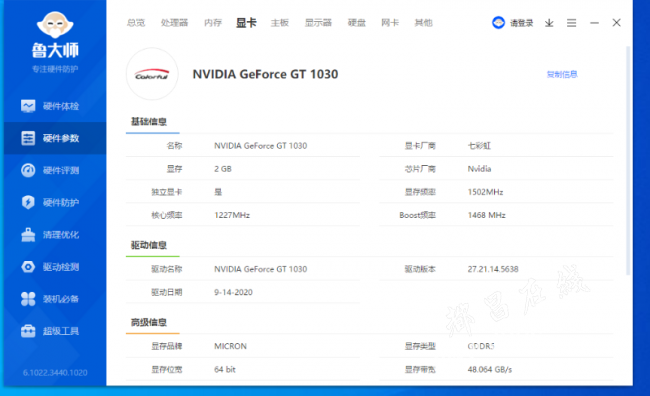This screenshot has width=650, height=396.
Task: Switch to the 总览 tab
Action: pos(136,23)
